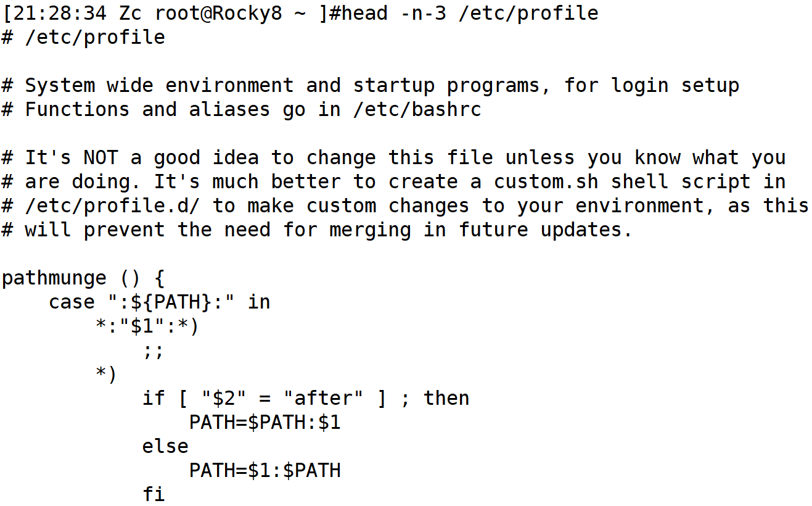Image resolution: width=812 pixels, height=506 pixels.
Task: Click the 'fi' keyword at bottom
Action: (x=154, y=494)
